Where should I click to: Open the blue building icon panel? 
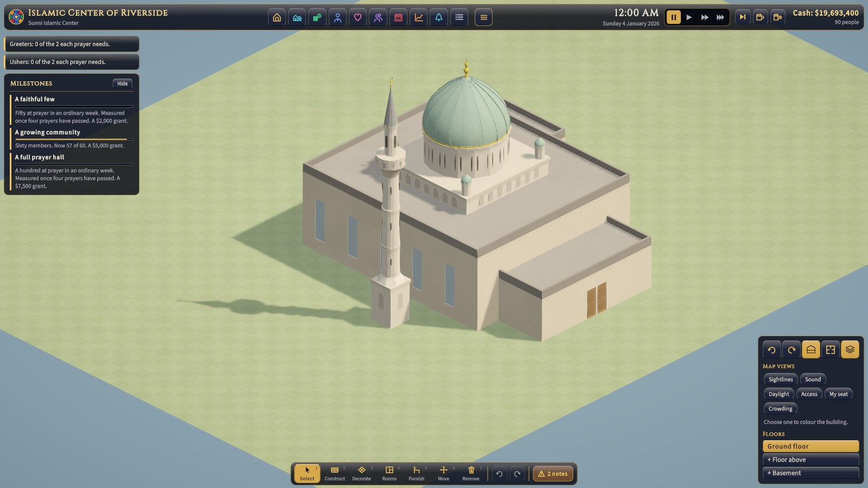point(297,17)
